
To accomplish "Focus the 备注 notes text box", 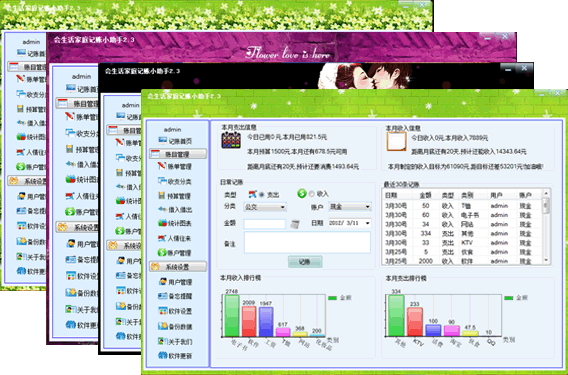I will (x=307, y=242).
